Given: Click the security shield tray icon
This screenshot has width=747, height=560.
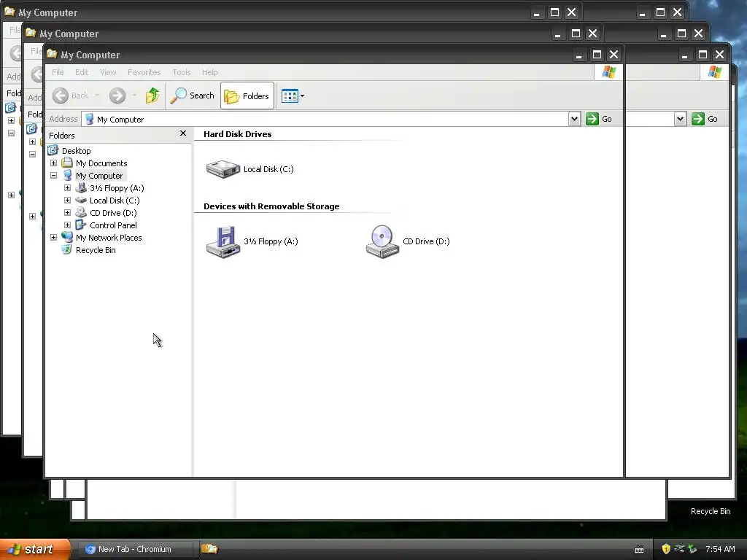Looking at the screenshot, I should point(666,550).
